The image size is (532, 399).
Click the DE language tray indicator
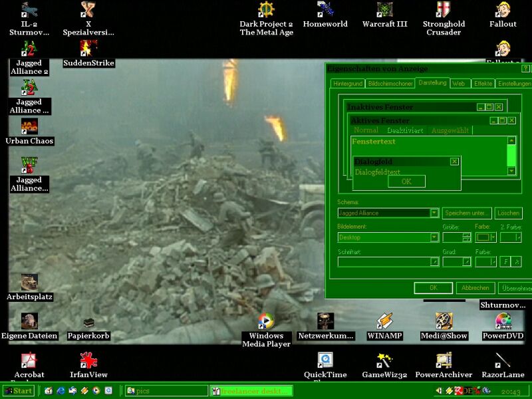point(468,391)
